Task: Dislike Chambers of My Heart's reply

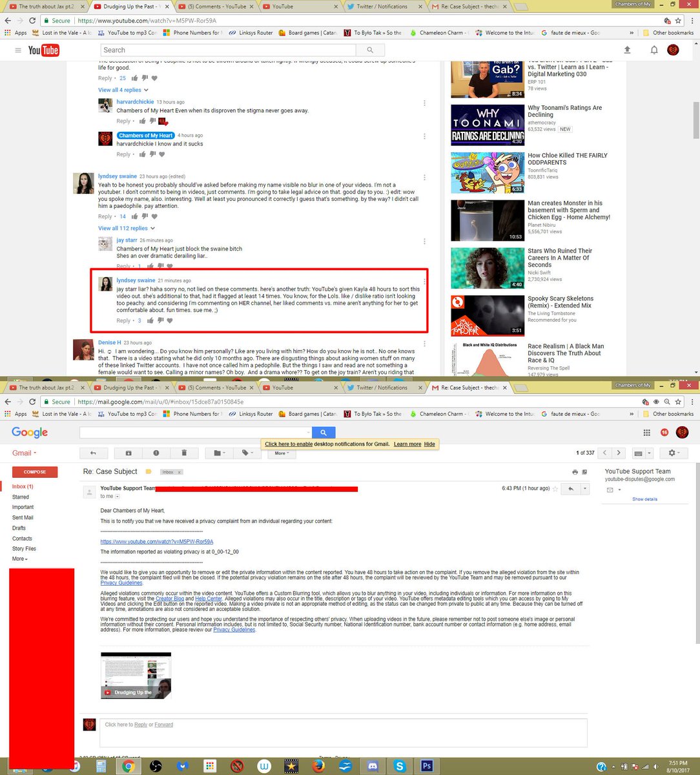Action: [152, 154]
